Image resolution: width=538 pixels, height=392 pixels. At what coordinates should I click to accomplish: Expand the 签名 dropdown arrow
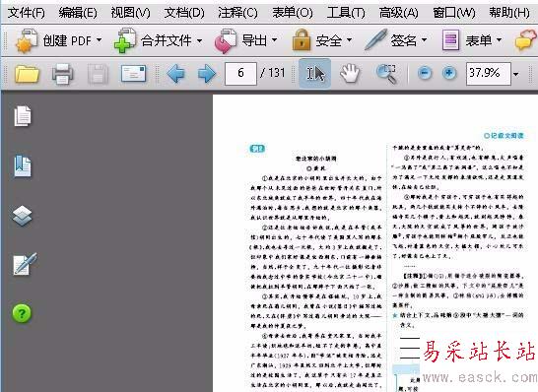pyautogui.click(x=424, y=40)
